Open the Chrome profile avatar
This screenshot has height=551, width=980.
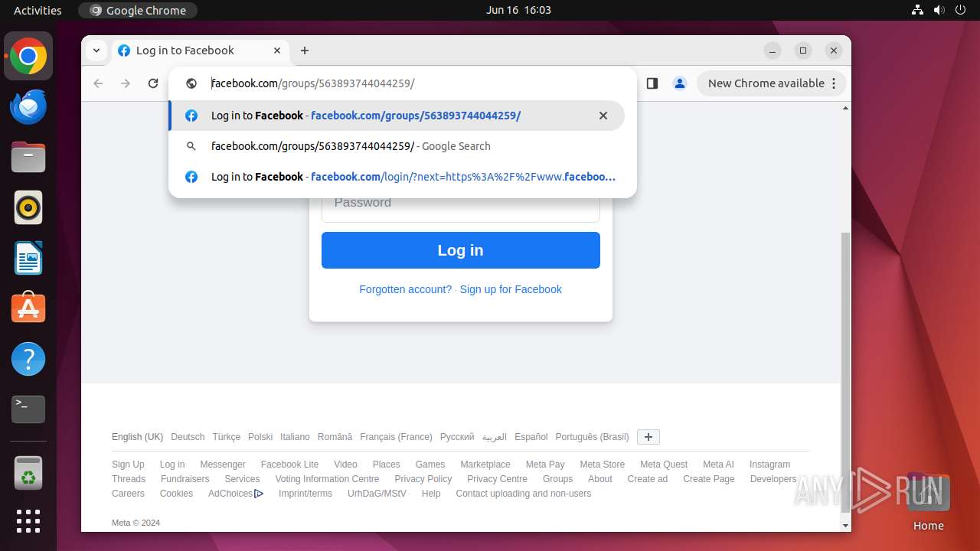click(680, 83)
